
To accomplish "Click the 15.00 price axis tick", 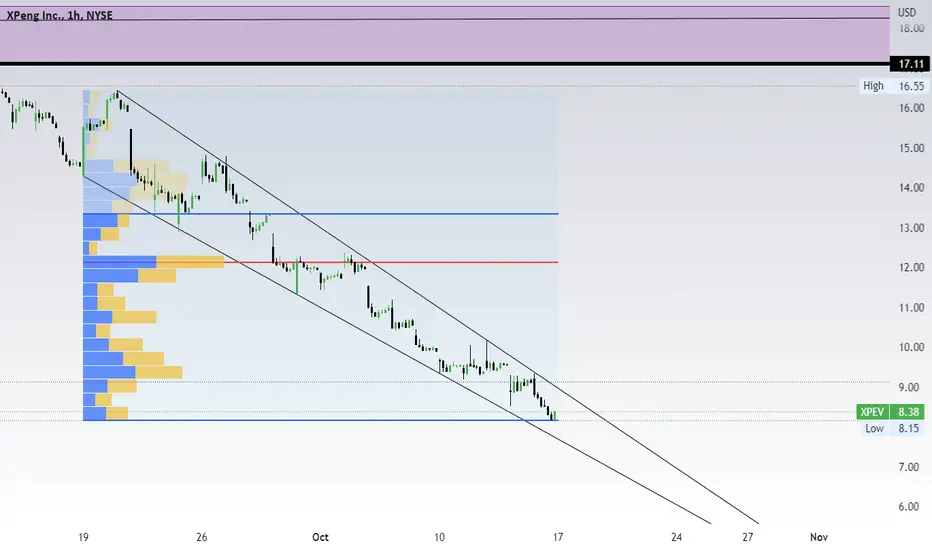I will tap(911, 148).
